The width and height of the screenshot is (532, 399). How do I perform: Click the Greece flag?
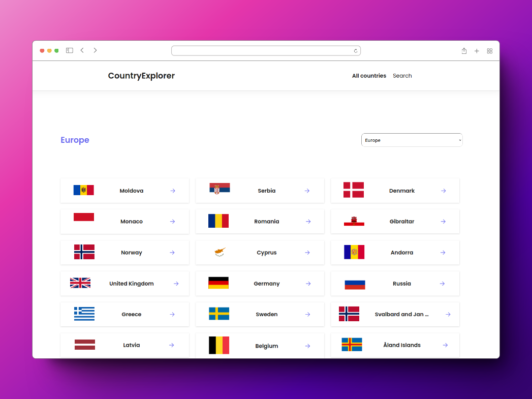point(84,314)
